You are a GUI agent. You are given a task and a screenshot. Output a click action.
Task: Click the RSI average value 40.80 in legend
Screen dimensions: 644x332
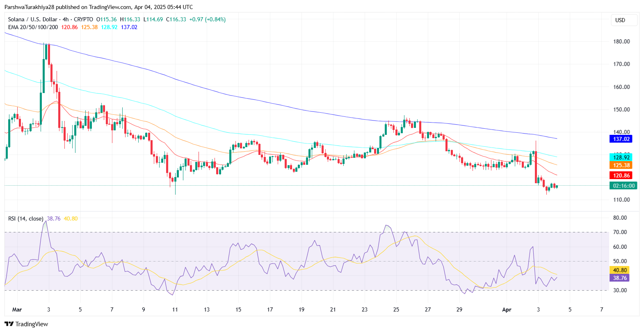coord(71,218)
